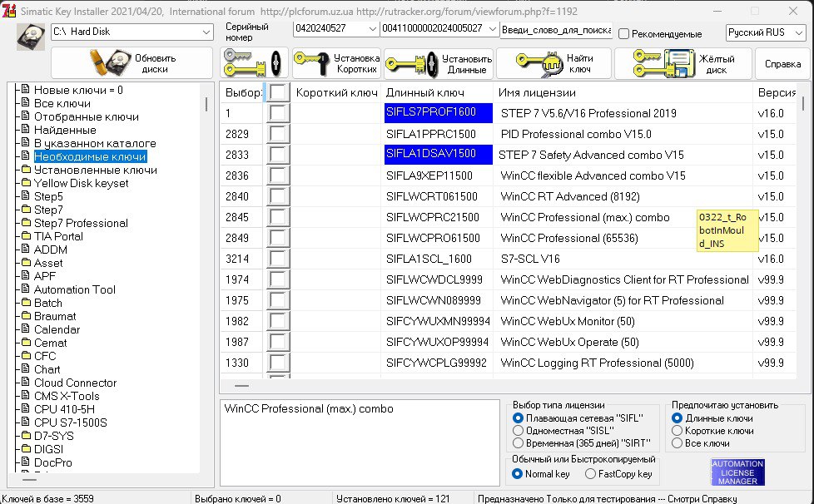The height and width of the screenshot is (504, 814).
Task: Check the box for row 2829
Action: (x=278, y=134)
